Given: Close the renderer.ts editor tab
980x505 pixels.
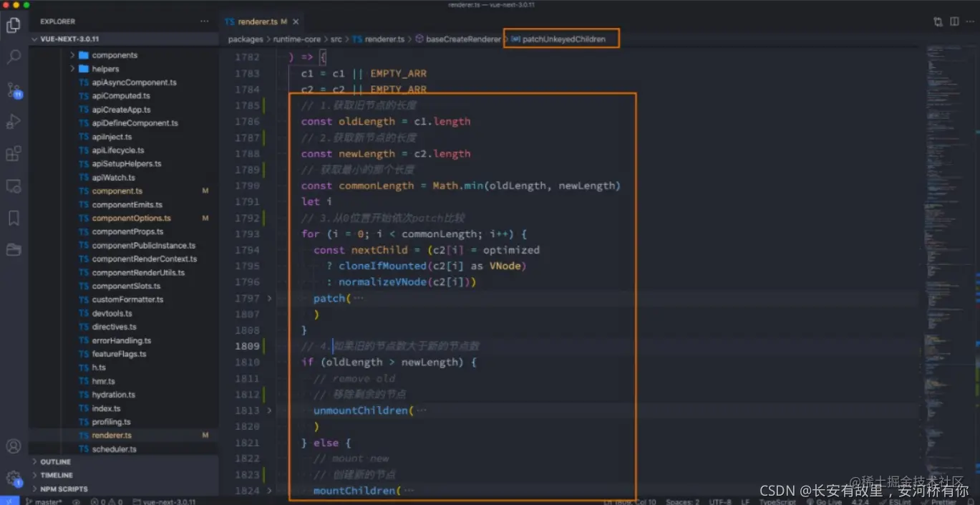Looking at the screenshot, I should point(295,21).
